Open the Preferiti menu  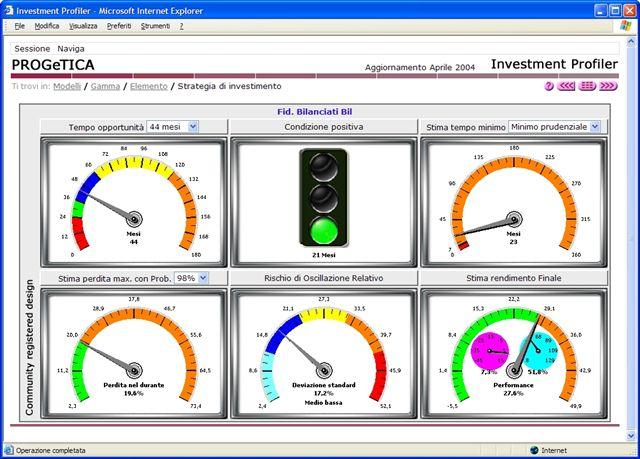pos(119,26)
